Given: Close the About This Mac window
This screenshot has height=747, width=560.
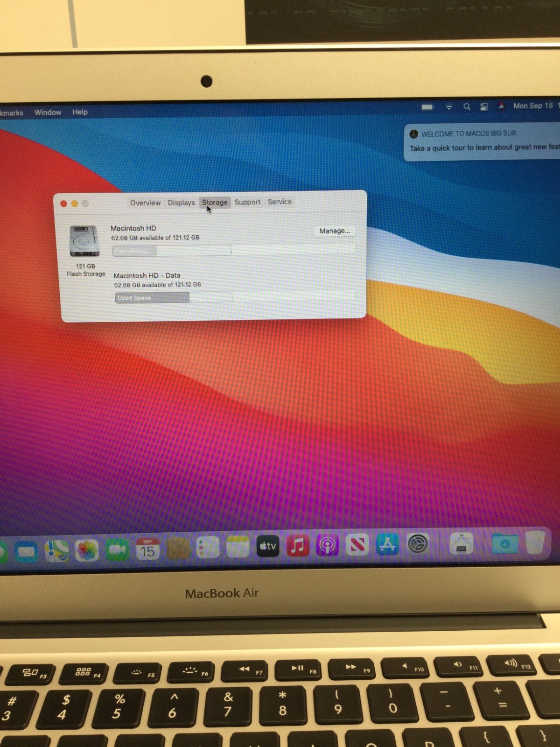Looking at the screenshot, I should coord(63,204).
